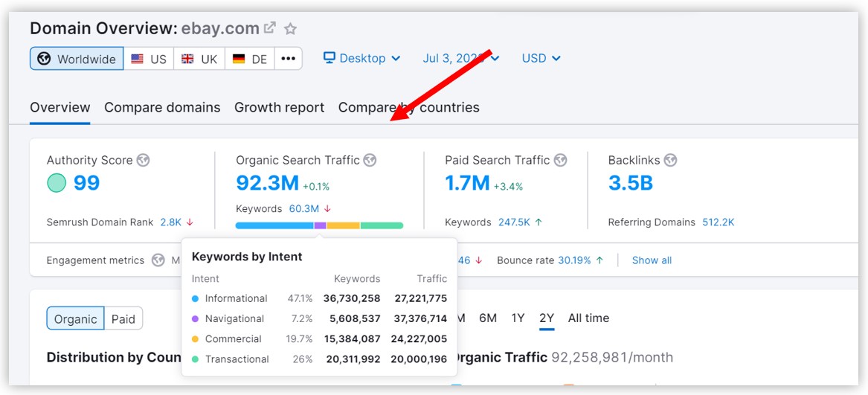Image resolution: width=868 pixels, height=395 pixels.
Task: Click Navigational keywords count 5,608,537
Action: (355, 319)
